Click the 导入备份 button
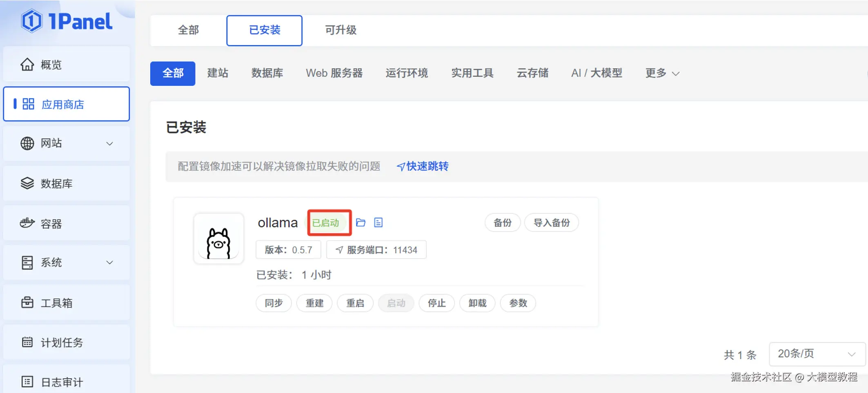The image size is (868, 393). coord(552,223)
